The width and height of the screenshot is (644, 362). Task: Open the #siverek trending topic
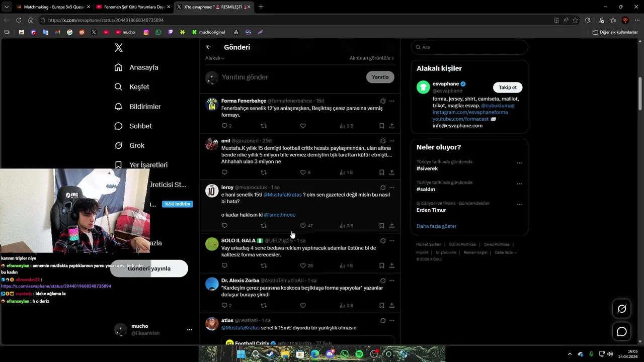427,169
